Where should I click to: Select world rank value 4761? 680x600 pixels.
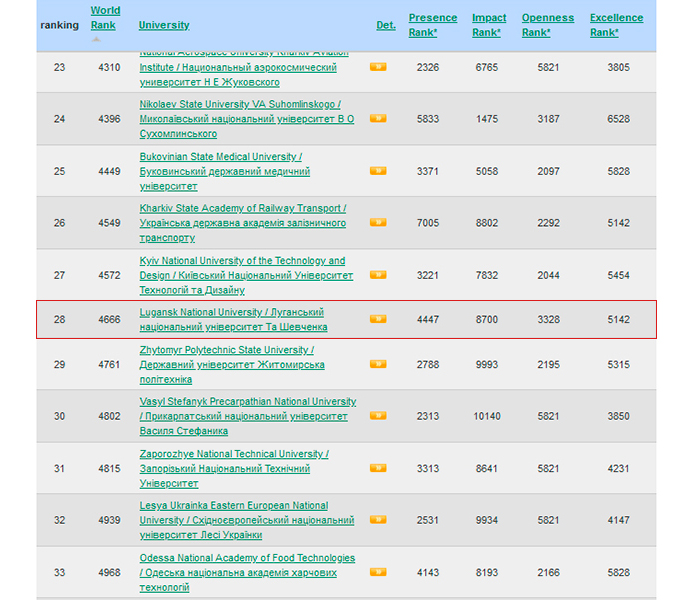point(109,365)
